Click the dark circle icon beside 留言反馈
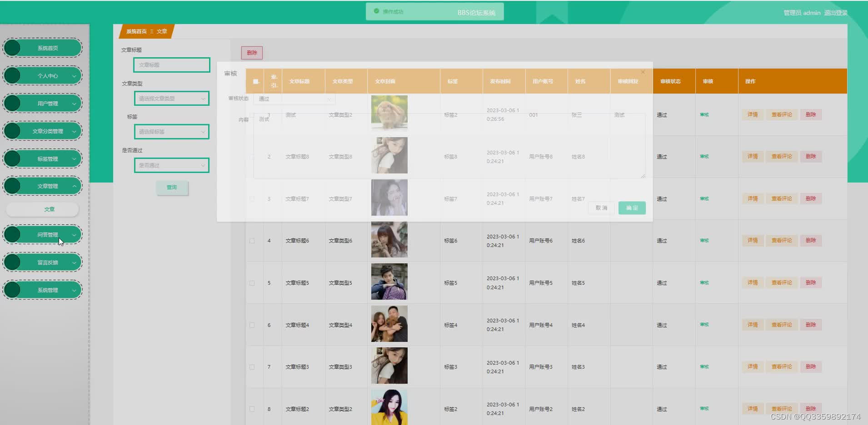Screen dimensions: 868x425 [x=13, y=262]
